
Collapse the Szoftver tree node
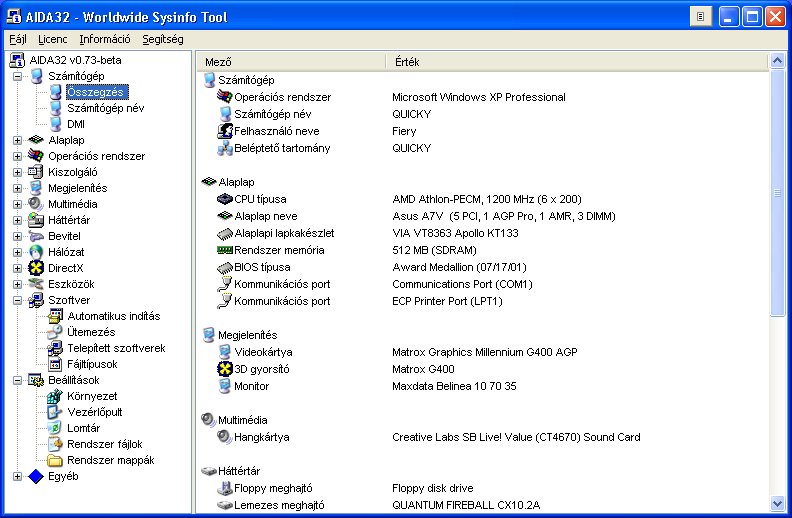point(18,300)
